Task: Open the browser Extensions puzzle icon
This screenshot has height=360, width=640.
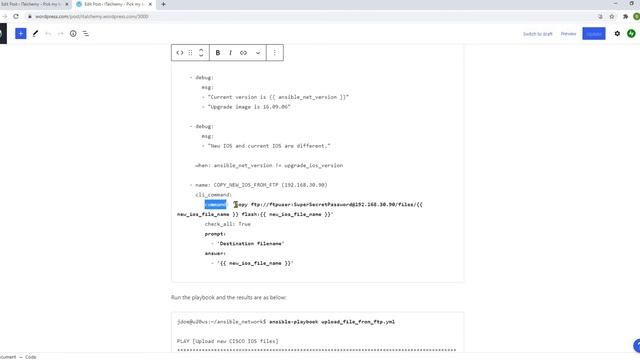Action: [x=625, y=16]
